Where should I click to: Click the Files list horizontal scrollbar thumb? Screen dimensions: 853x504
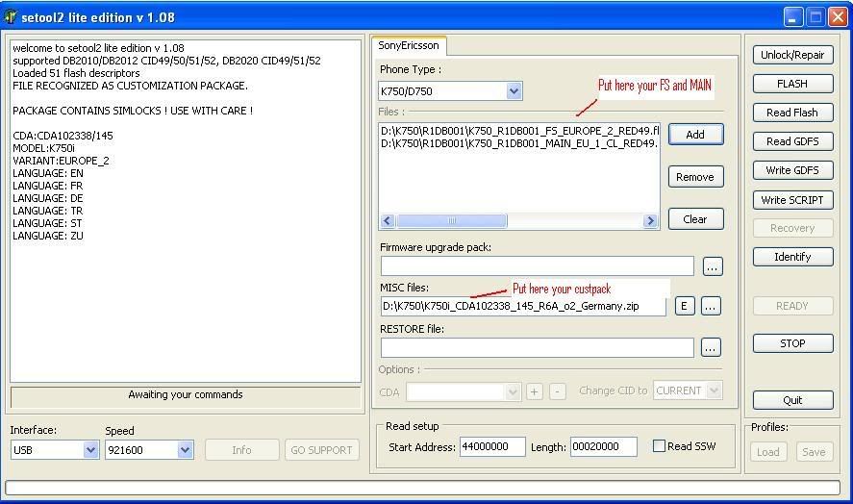click(x=452, y=220)
